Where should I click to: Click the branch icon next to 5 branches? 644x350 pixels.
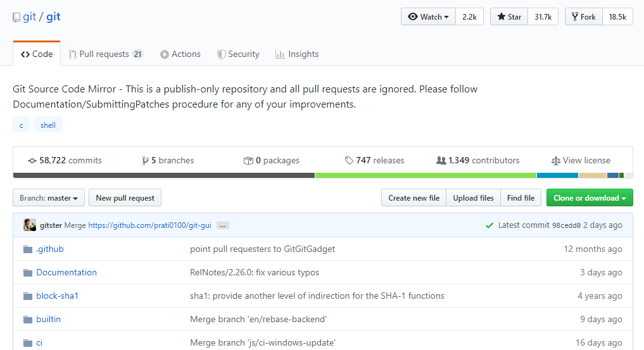click(145, 161)
